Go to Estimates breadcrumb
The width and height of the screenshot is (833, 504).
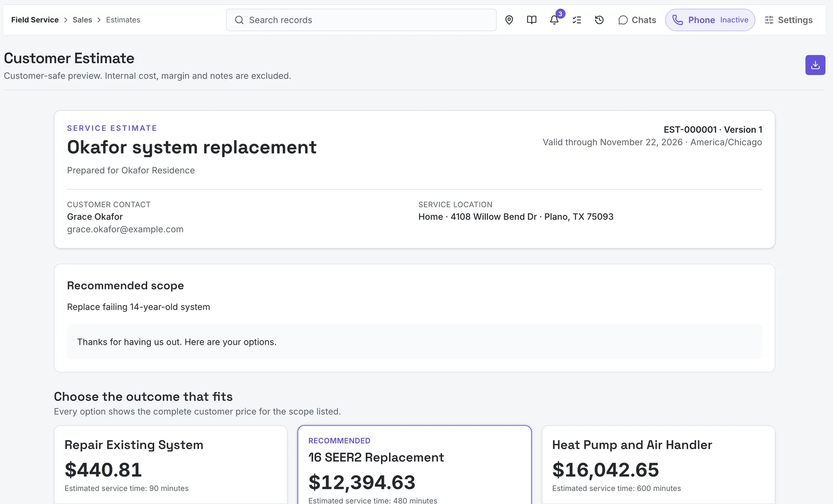tap(123, 20)
